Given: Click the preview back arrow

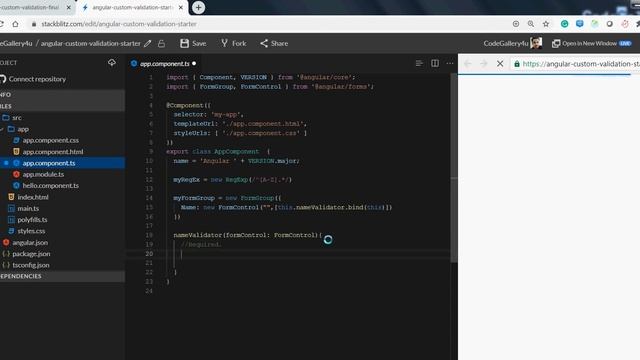Looking at the screenshot, I should tap(468, 64).
